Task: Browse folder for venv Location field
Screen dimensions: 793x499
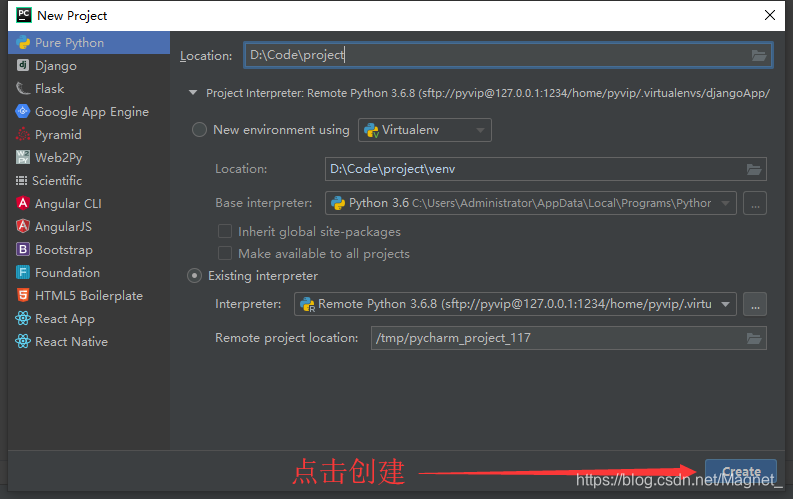Action: point(754,169)
